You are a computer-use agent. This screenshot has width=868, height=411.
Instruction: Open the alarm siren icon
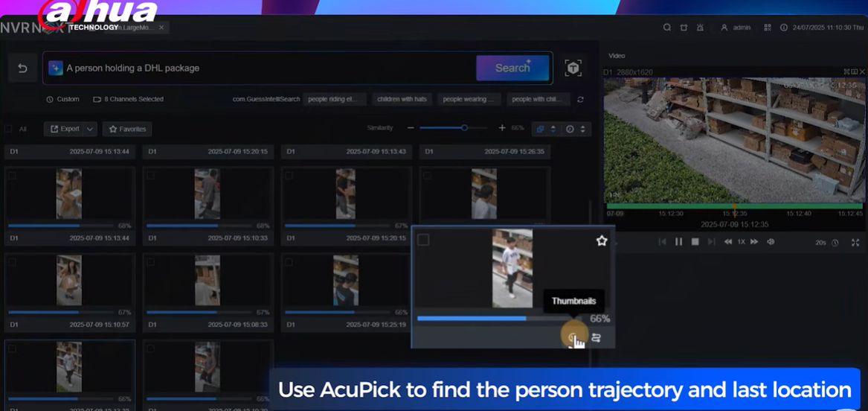(x=700, y=27)
